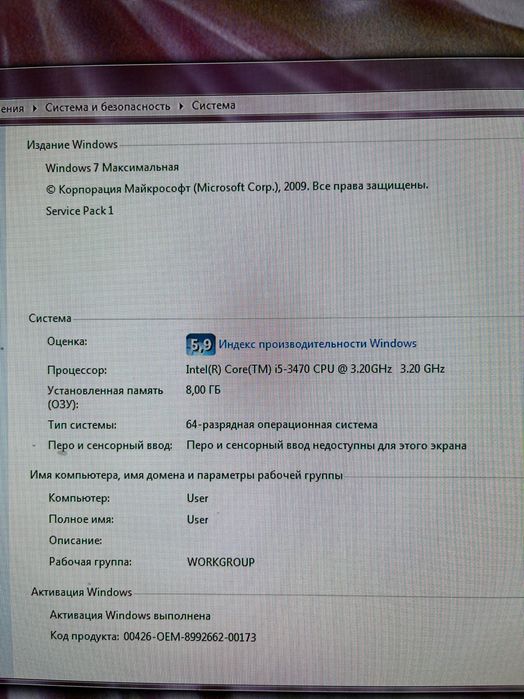This screenshot has width=524, height=699.
Task: Click 'Рабочая группа:' label
Action: pos(90,562)
